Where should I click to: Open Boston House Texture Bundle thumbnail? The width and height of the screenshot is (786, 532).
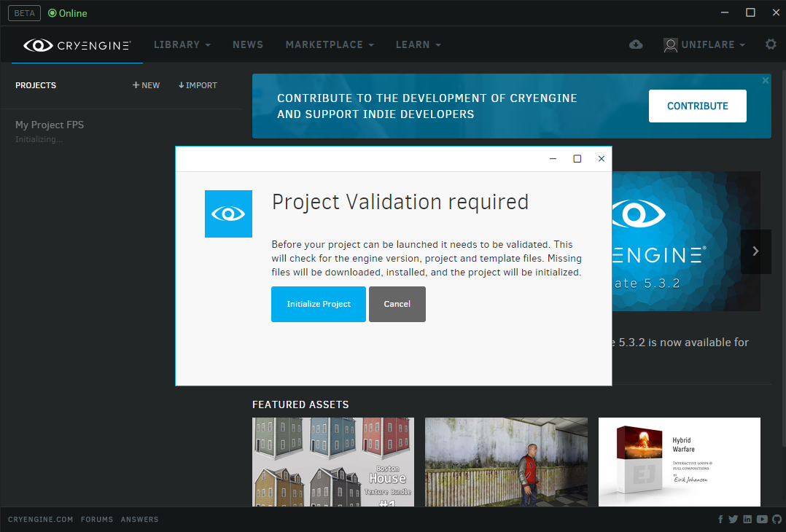(332, 462)
